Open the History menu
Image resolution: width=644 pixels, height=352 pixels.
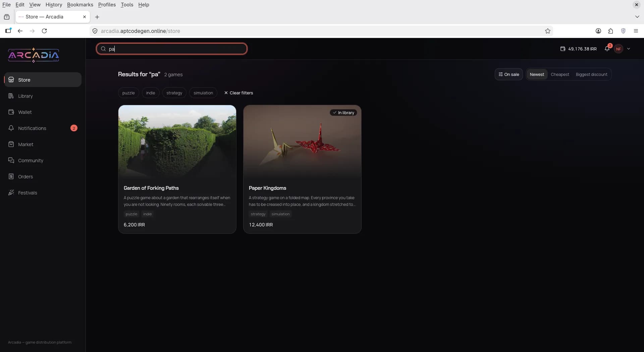pyautogui.click(x=54, y=5)
